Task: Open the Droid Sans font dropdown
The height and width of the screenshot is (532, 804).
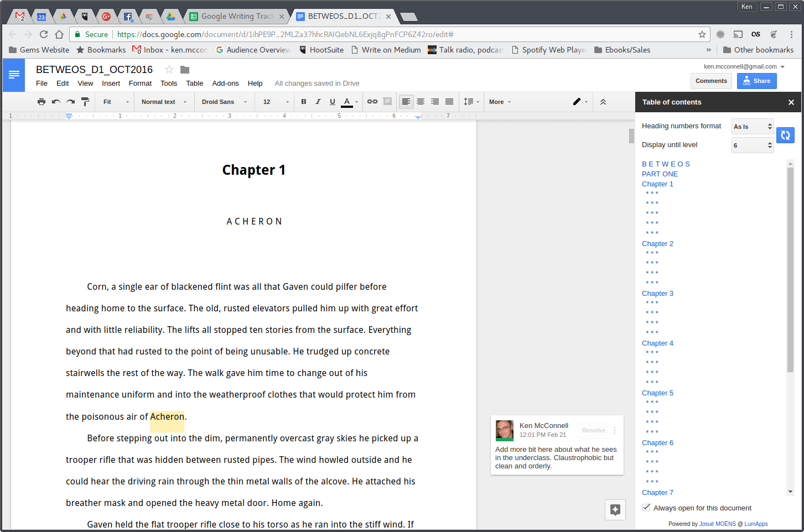Action: [220, 102]
